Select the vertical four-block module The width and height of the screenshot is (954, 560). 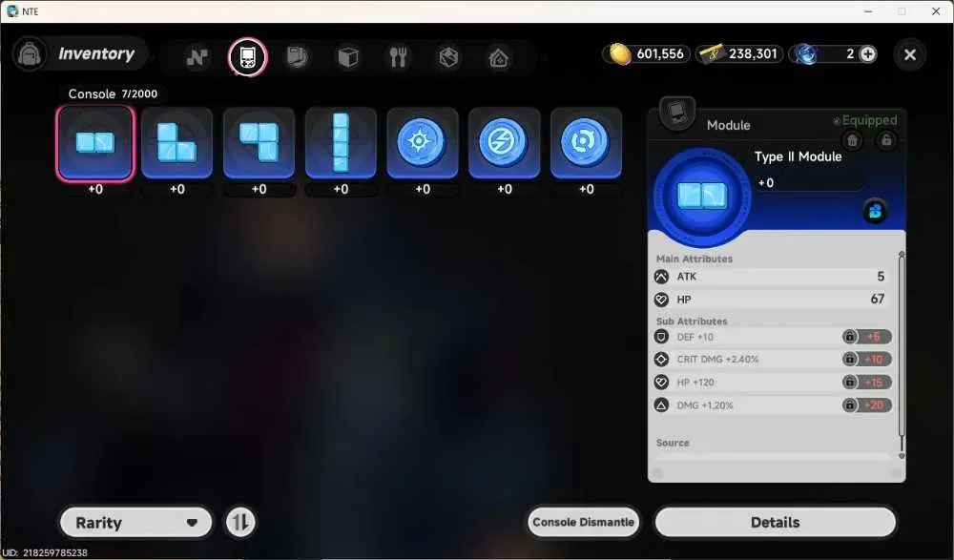coord(341,144)
